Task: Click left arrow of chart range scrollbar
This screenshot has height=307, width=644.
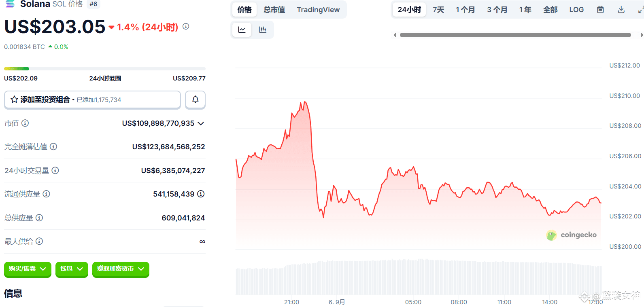Action: [x=395, y=35]
